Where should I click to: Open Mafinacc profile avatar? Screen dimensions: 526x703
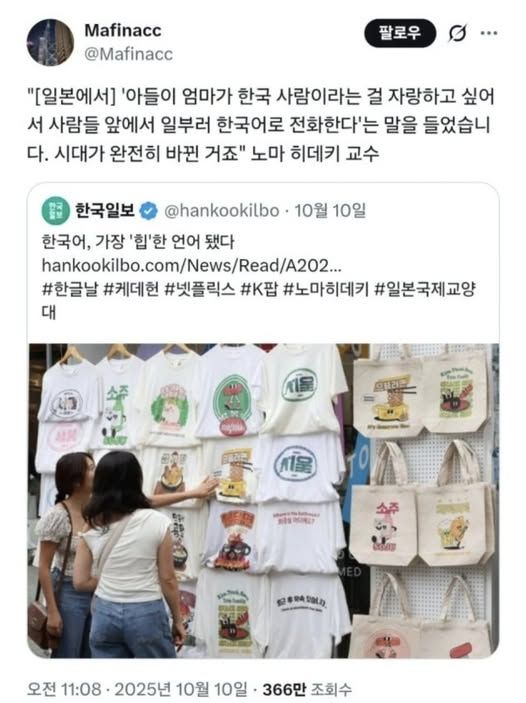click(x=50, y=43)
